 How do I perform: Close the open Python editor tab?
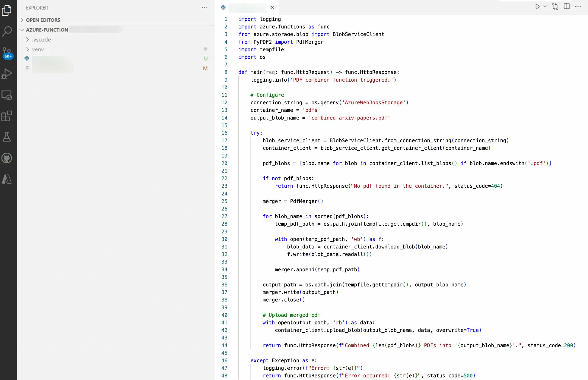(272, 8)
